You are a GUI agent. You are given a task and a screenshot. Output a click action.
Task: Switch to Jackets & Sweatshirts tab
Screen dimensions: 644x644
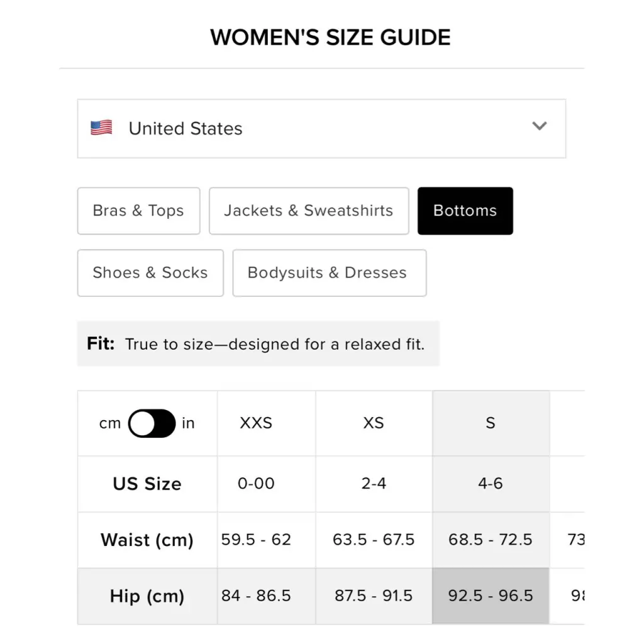pyautogui.click(x=309, y=211)
